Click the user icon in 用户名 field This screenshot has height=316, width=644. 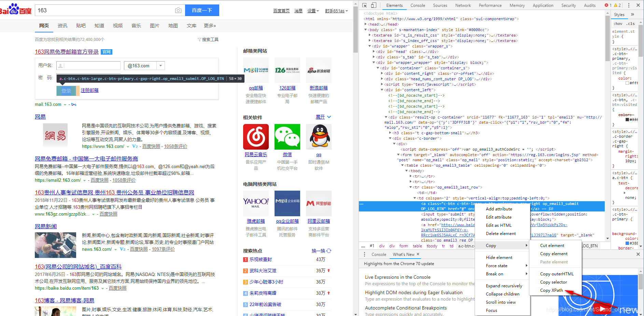(x=60, y=66)
